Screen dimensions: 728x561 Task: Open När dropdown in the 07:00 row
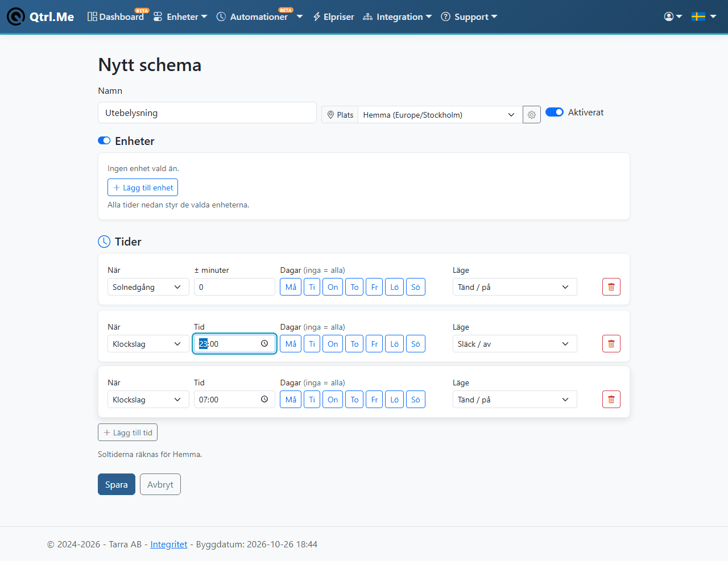pyautogui.click(x=148, y=400)
